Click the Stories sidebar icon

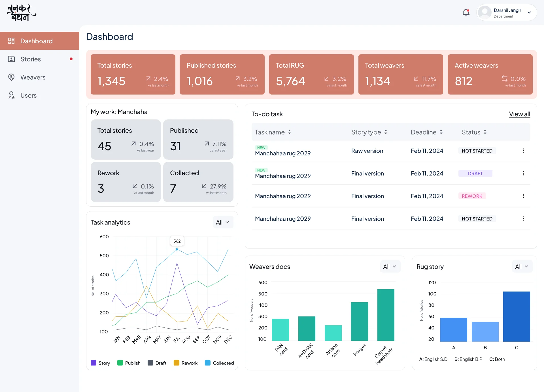11,59
